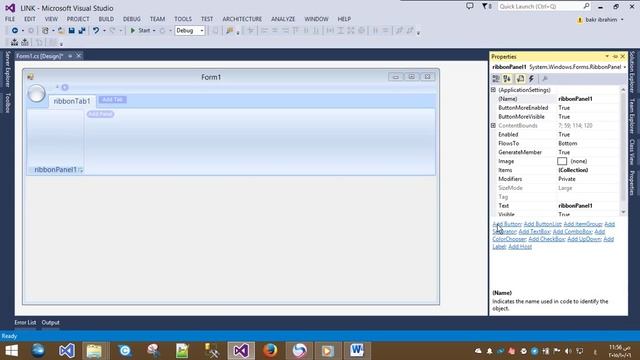Click the Property Pages wrench icon
The width and height of the screenshot is (640, 360).
point(544,79)
